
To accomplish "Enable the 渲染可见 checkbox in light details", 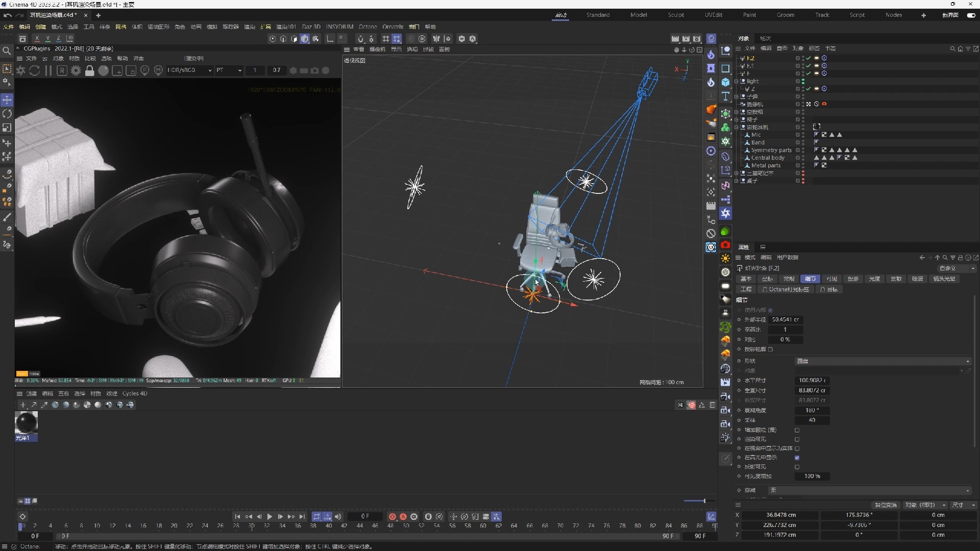I will pyautogui.click(x=797, y=439).
